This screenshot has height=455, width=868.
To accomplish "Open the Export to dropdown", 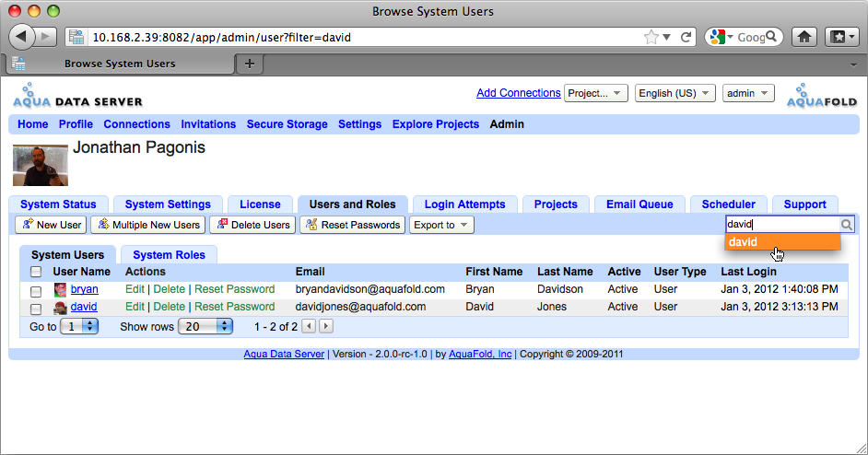I will (x=441, y=225).
